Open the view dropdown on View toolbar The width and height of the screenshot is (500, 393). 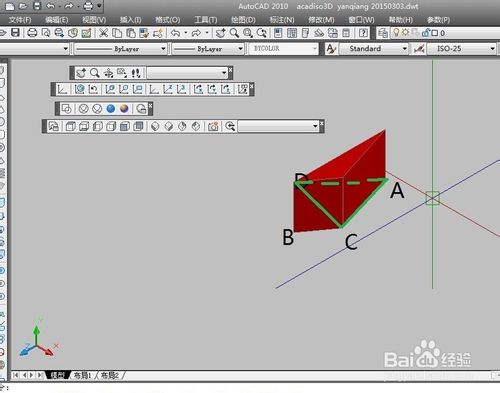tap(315, 126)
